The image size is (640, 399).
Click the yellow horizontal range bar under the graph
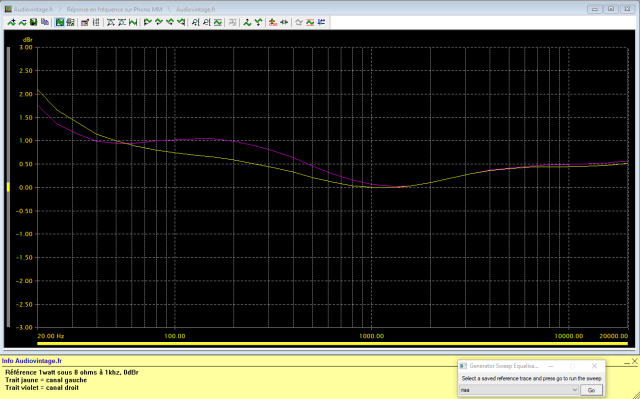click(332, 344)
